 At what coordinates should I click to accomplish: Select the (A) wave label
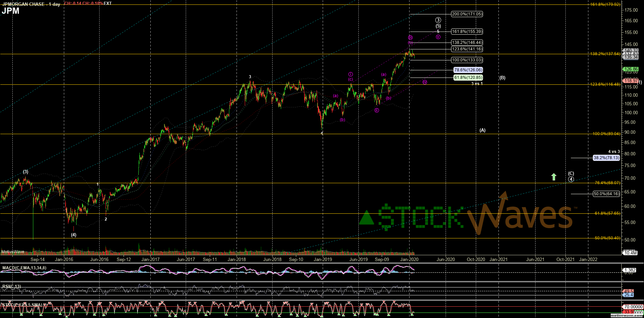482,130
